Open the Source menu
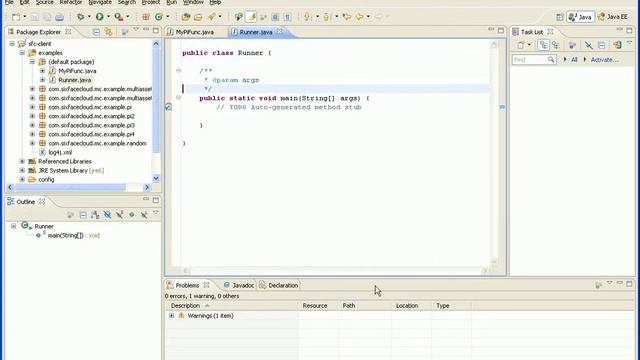 click(44, 2)
